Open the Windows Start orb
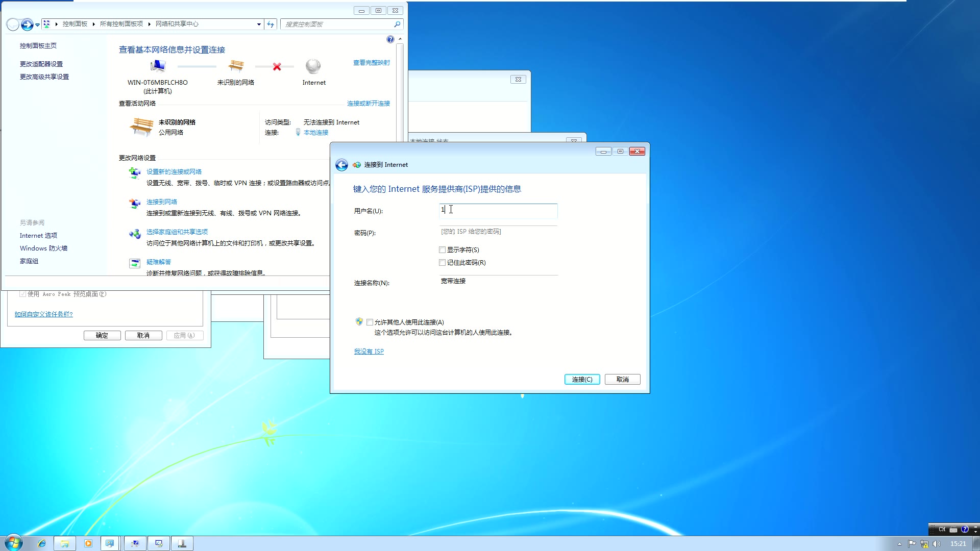 click(14, 543)
